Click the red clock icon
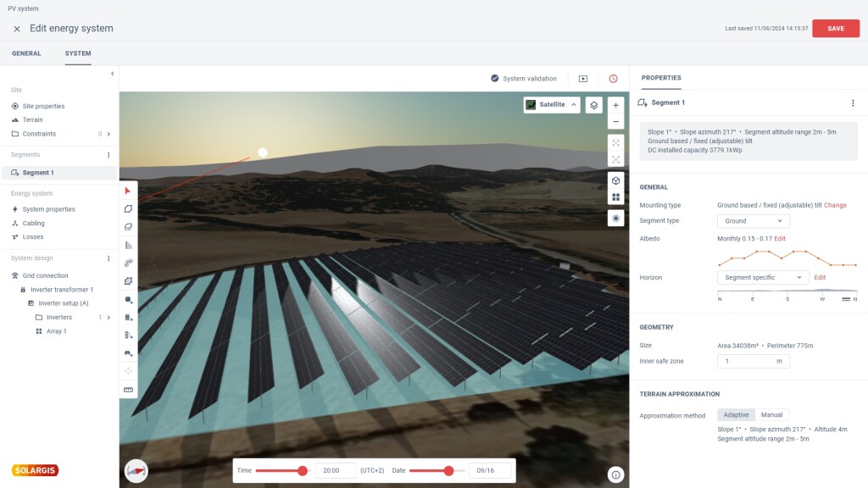 (x=613, y=79)
